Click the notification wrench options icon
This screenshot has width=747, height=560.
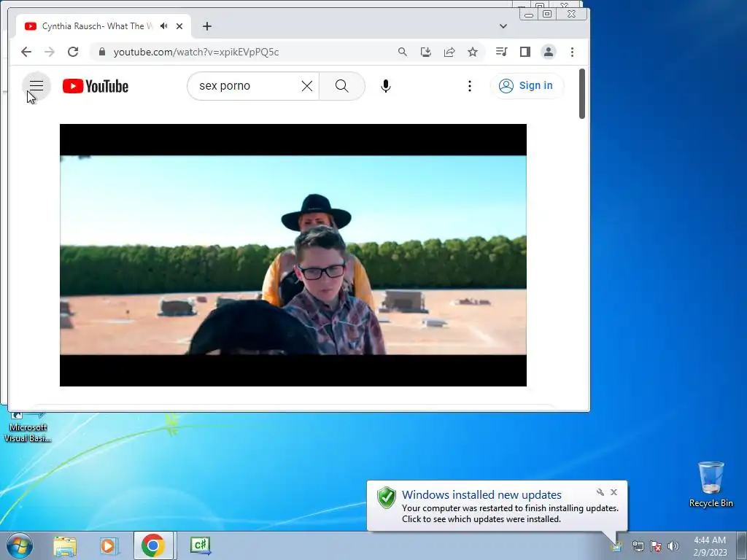point(600,492)
